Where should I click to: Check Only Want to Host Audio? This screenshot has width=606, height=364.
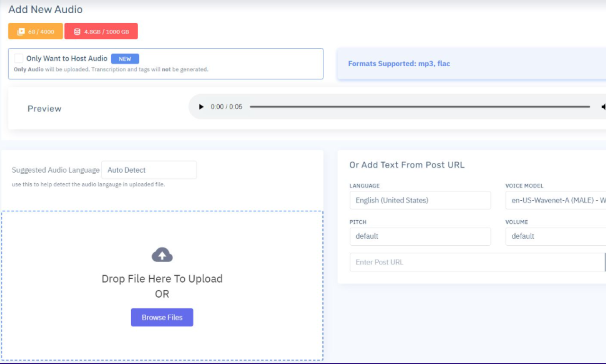[x=18, y=58]
